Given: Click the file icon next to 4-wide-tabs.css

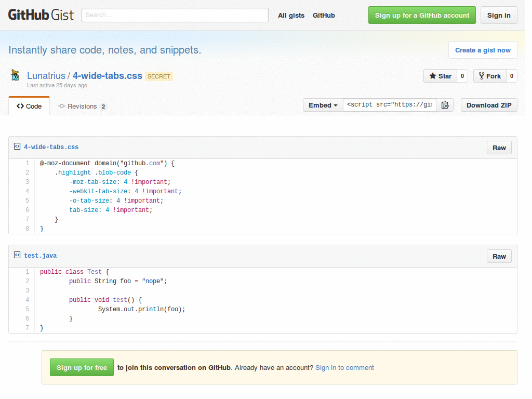Looking at the screenshot, I should click(18, 147).
